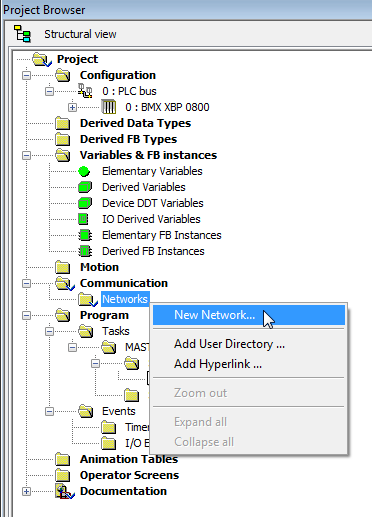Collapse the Tasks node
372x517 pixels.
tap(49, 331)
